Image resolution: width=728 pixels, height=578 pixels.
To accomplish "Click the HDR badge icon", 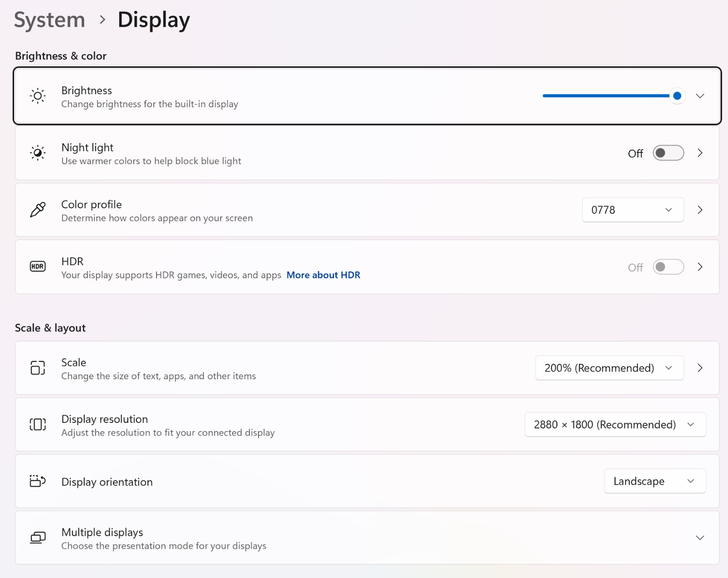I will [38, 266].
